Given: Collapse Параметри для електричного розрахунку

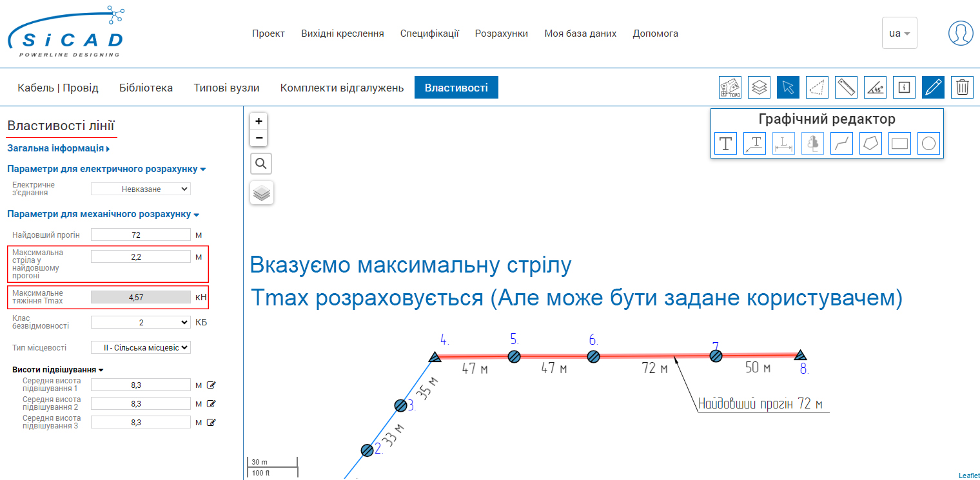Looking at the screenshot, I should [106, 169].
